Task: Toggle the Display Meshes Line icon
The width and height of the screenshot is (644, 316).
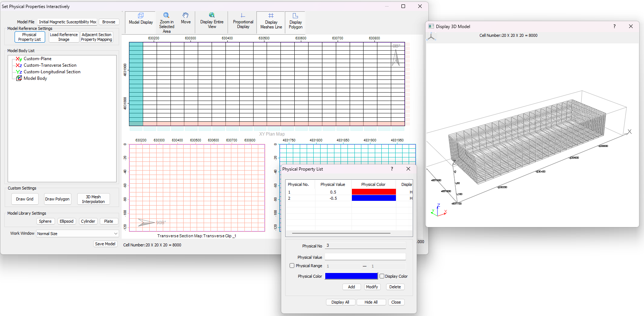Action: 271,20
